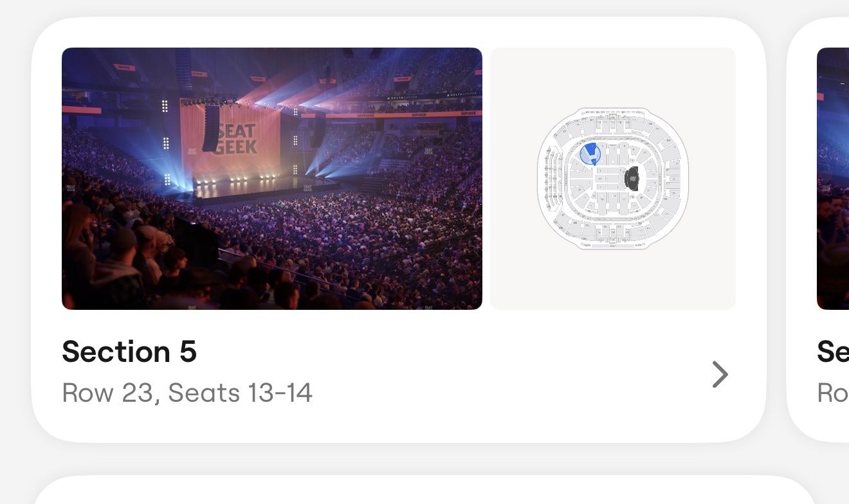849x504 pixels.
Task: Open the arena seating map thumbnail
Action: coord(613,179)
